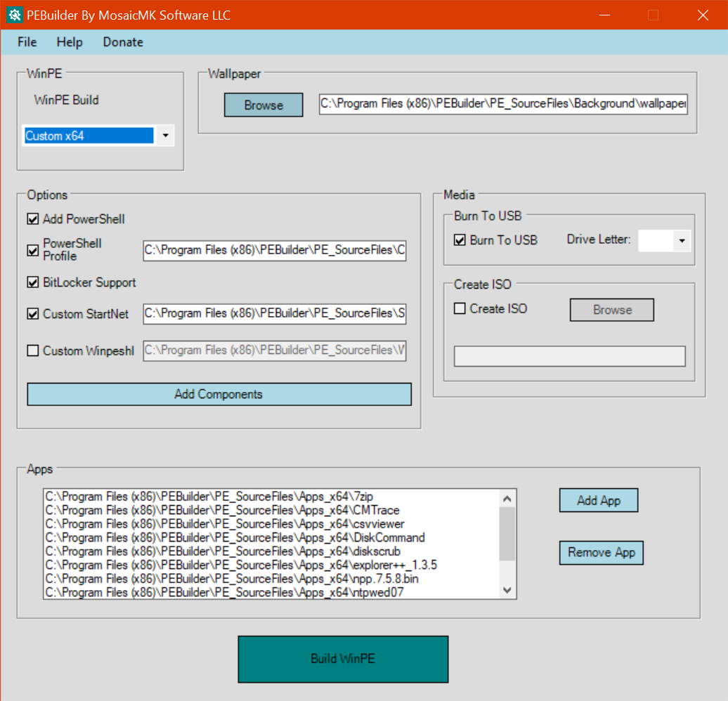Click the PEBuilder app icon in title bar

[14, 15]
